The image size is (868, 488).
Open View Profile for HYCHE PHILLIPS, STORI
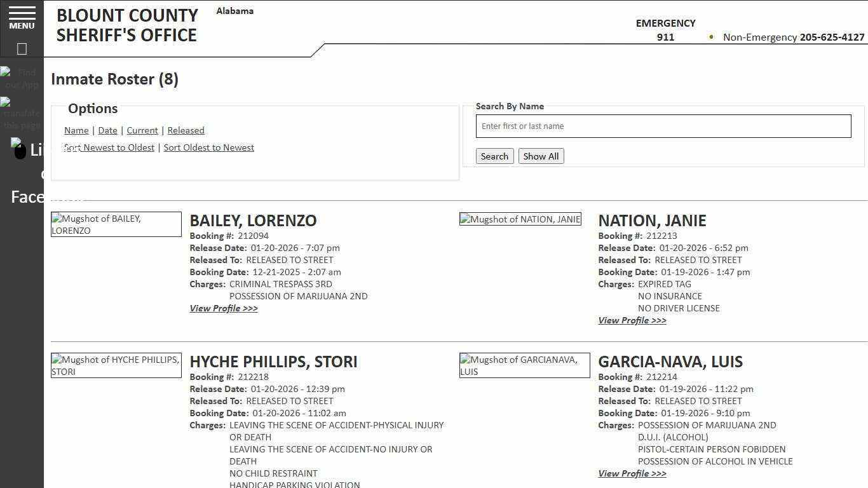click(x=224, y=487)
